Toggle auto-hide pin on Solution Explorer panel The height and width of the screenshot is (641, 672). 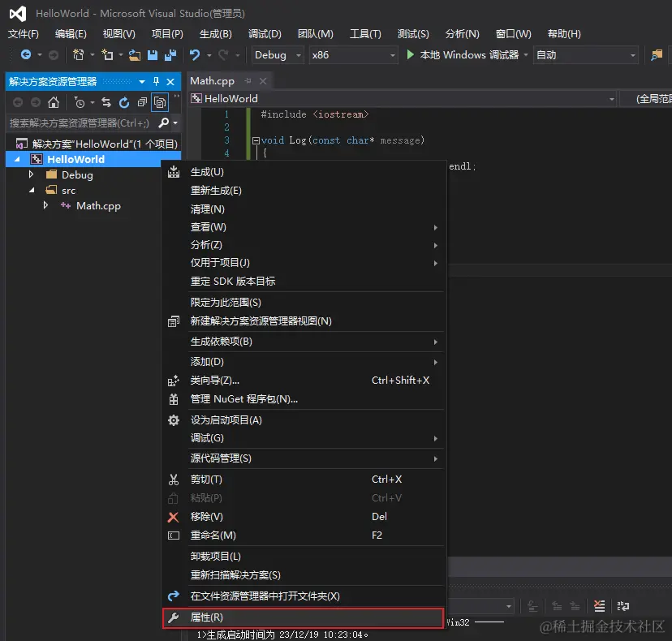click(156, 81)
